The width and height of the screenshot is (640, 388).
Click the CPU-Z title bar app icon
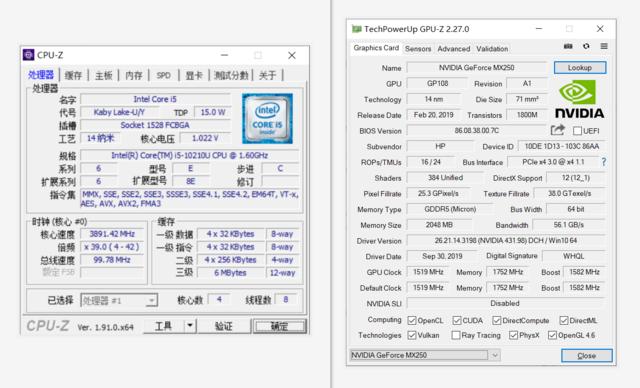(29, 55)
